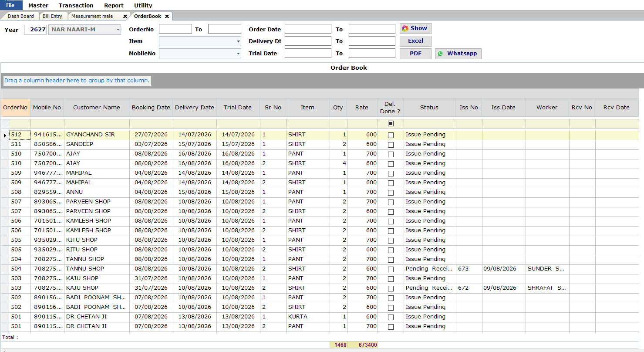Open the Transaction menu
Image resolution: width=644 pixels, height=352 pixels.
76,5
